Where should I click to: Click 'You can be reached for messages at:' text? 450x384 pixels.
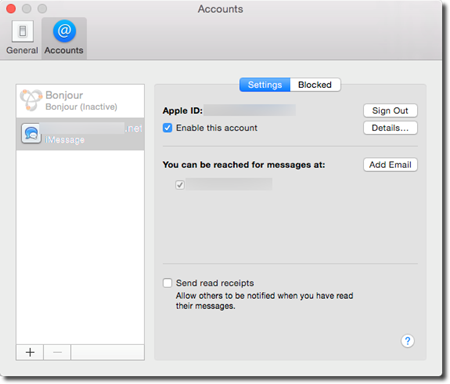244,165
